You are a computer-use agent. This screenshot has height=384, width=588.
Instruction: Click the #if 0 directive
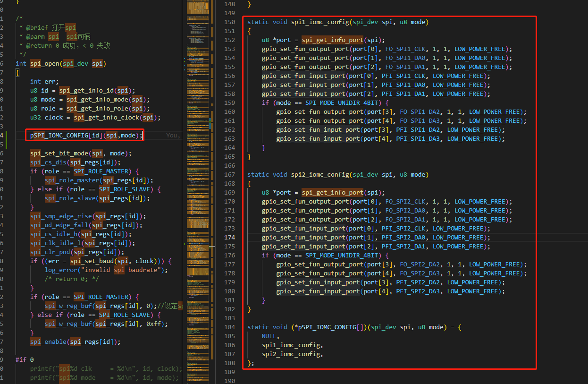pos(25,359)
